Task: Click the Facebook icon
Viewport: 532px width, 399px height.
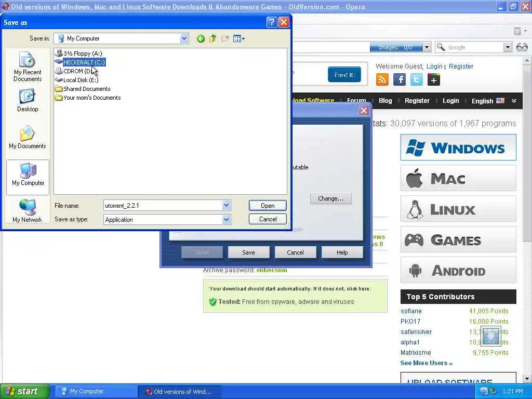Action: coord(400,79)
